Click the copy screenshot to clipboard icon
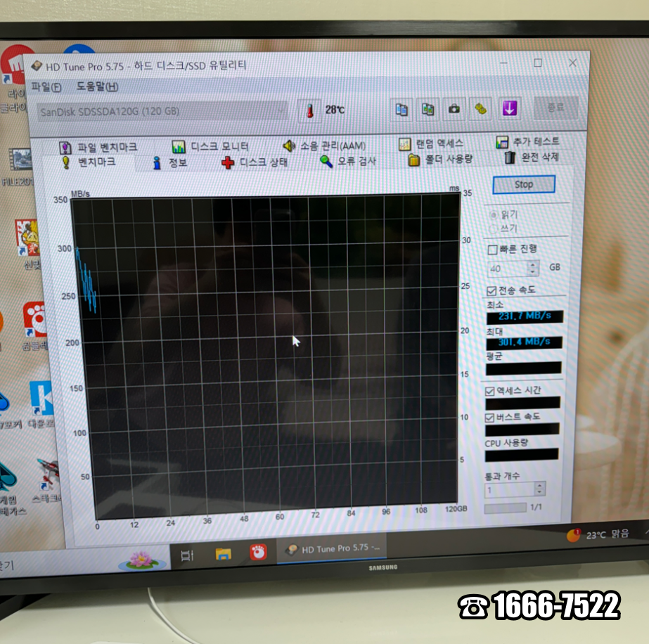 [x=428, y=110]
